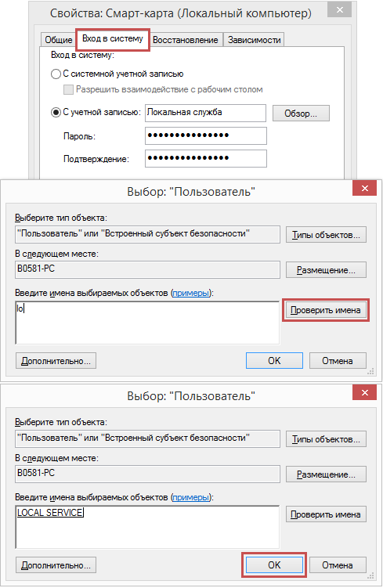The height and width of the screenshot is (588, 383).
Task: Close the Свойства: Смарт-карта window
Action: (339, 9)
